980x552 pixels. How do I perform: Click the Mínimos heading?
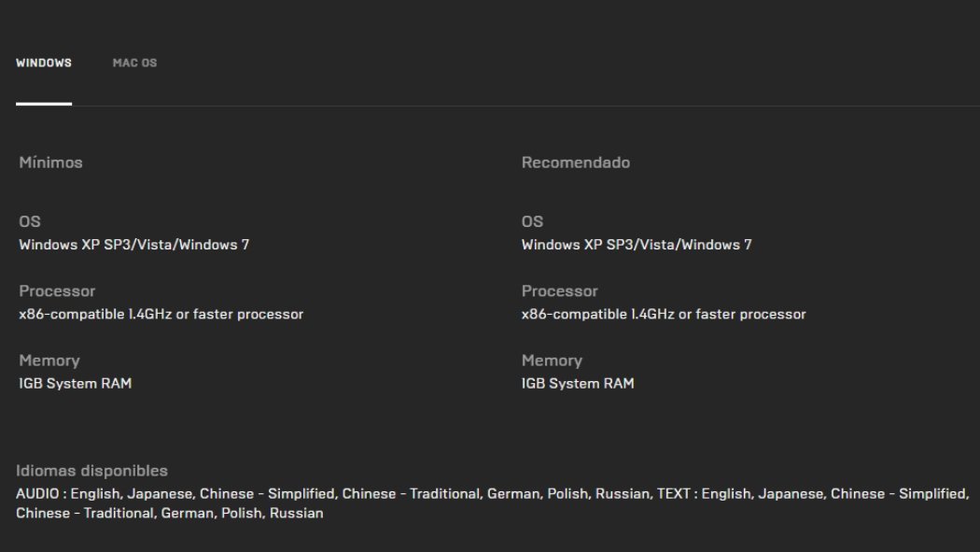coord(51,163)
